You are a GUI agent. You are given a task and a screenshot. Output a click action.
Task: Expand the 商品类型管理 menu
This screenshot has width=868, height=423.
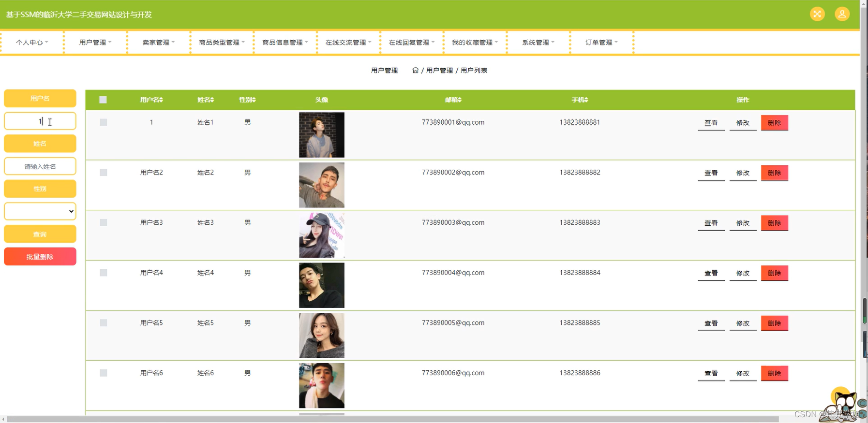coord(222,43)
